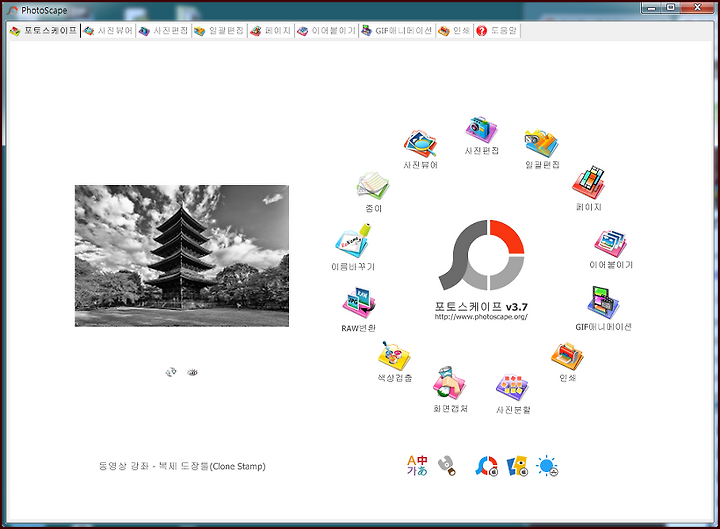
Task: Open the 색상검출 color picker icon
Action: [x=394, y=356]
